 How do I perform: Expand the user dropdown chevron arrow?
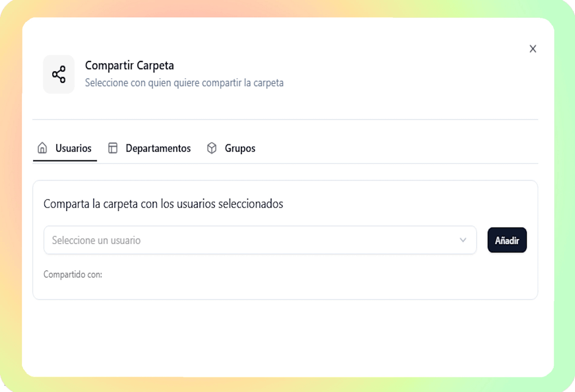click(463, 240)
